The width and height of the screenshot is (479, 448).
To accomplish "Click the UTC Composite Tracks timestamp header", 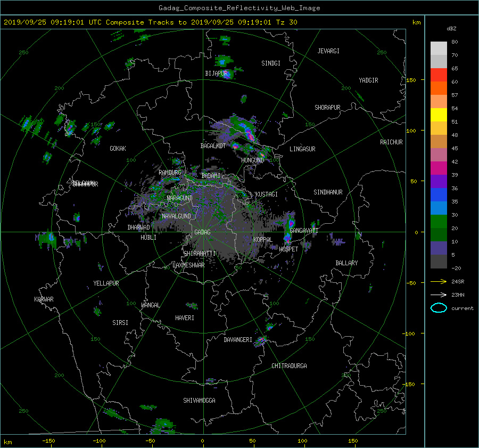I will pyautogui.click(x=151, y=22).
